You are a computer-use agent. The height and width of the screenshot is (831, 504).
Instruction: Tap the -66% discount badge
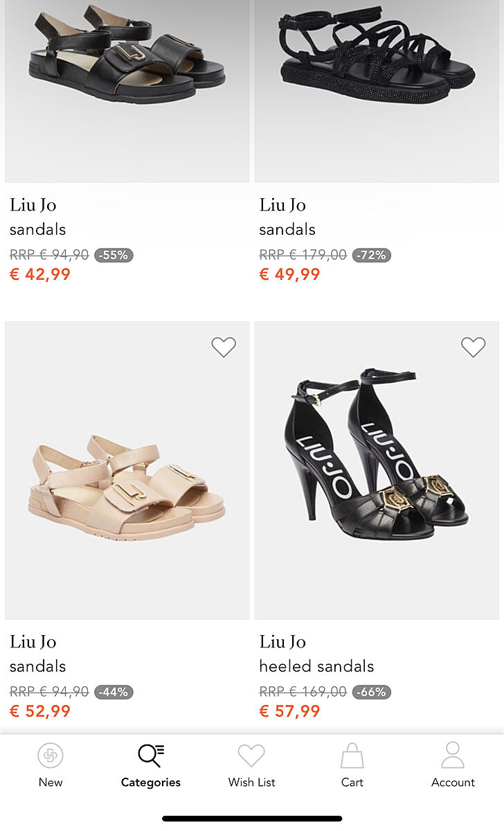coord(372,692)
